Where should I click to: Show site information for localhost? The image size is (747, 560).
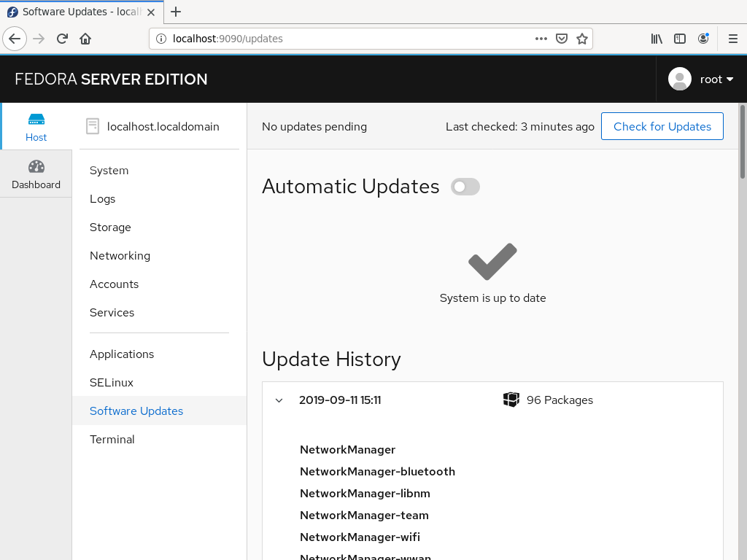pos(161,39)
